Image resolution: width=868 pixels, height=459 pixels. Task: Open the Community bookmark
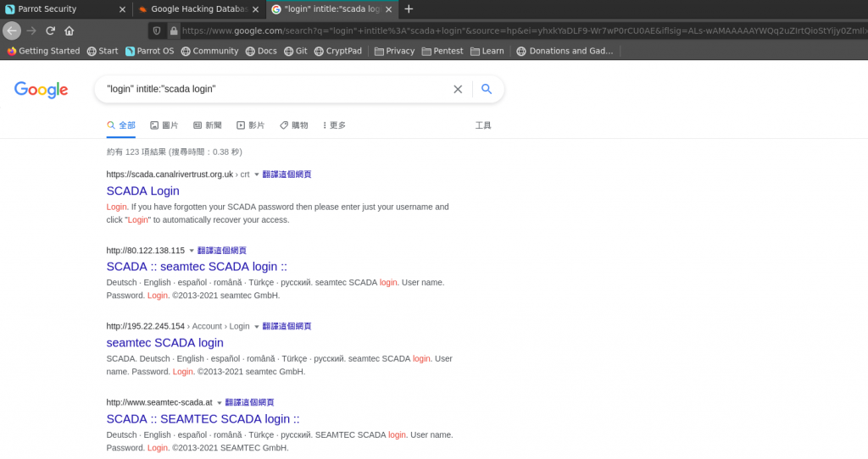[x=210, y=51]
